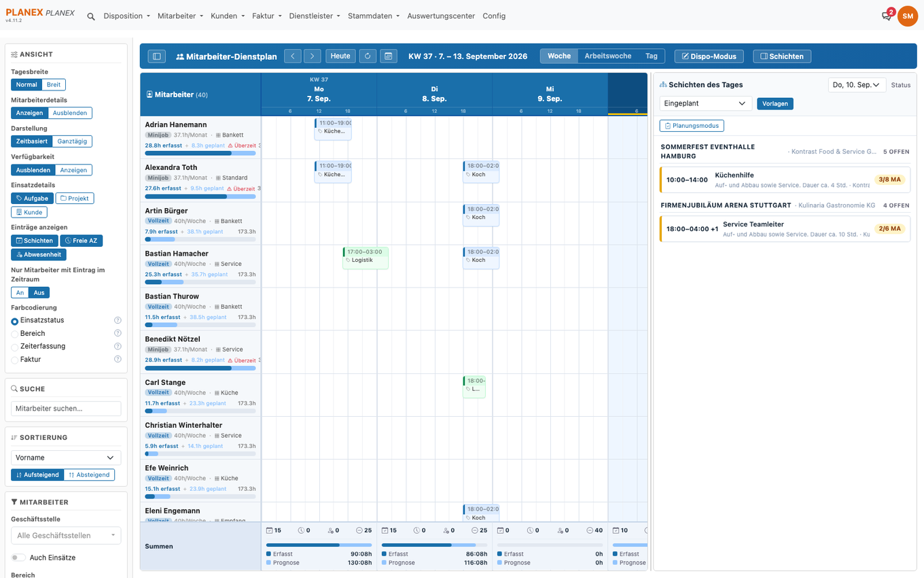Toggle Abwesenheit entries display
924x578 pixels.
(x=39, y=255)
